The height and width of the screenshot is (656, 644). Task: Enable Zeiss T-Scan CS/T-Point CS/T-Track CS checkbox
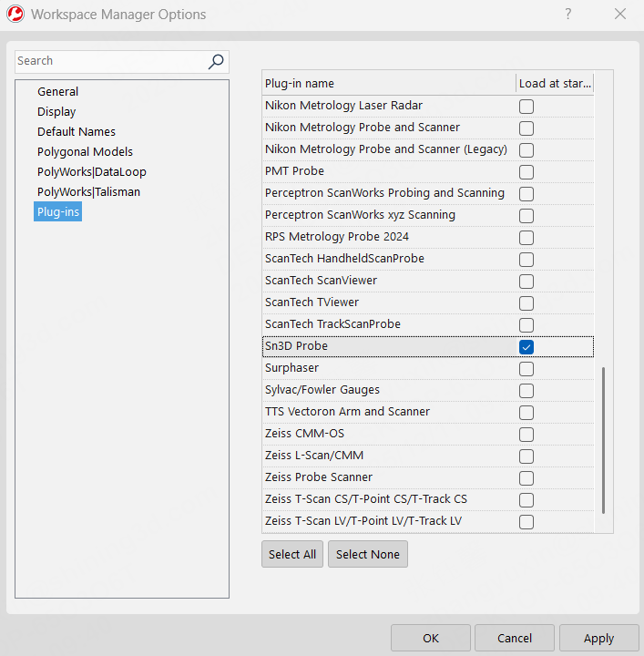click(x=526, y=499)
